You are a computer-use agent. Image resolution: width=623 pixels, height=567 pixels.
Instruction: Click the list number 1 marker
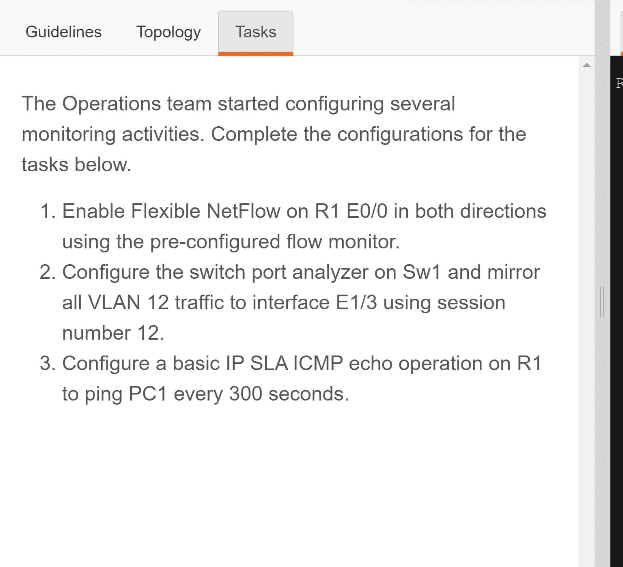coord(47,211)
